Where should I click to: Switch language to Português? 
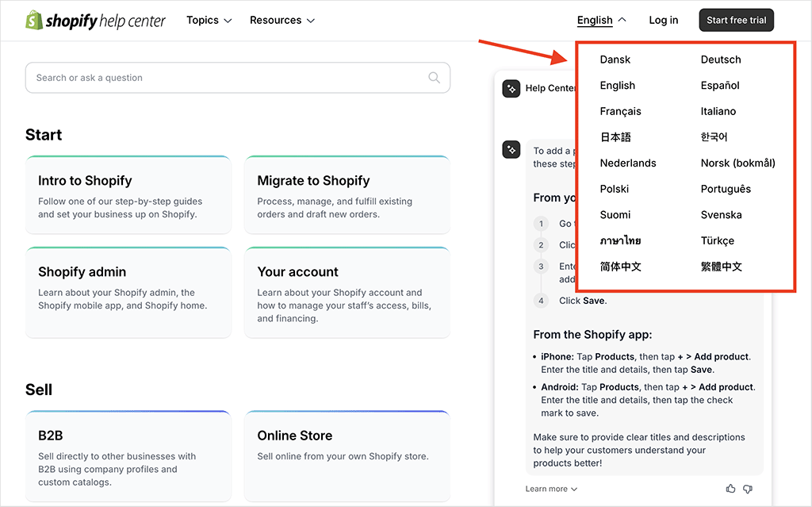[726, 189]
